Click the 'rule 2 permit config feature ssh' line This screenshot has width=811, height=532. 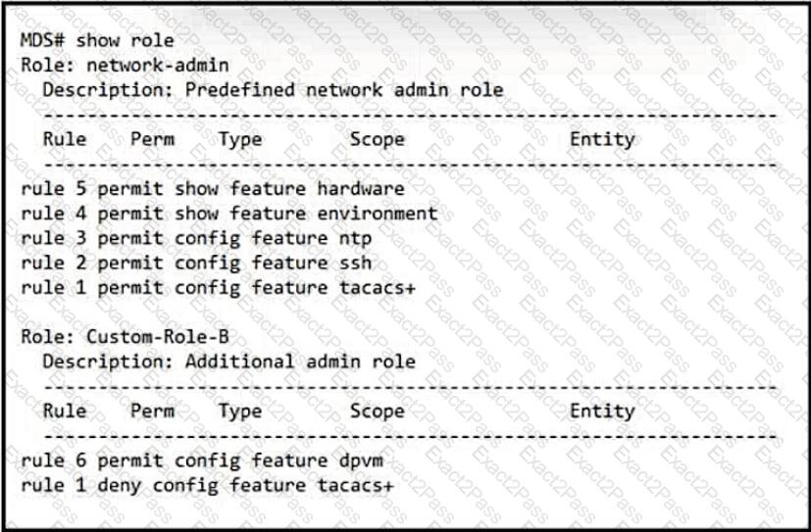pyautogui.click(x=196, y=264)
